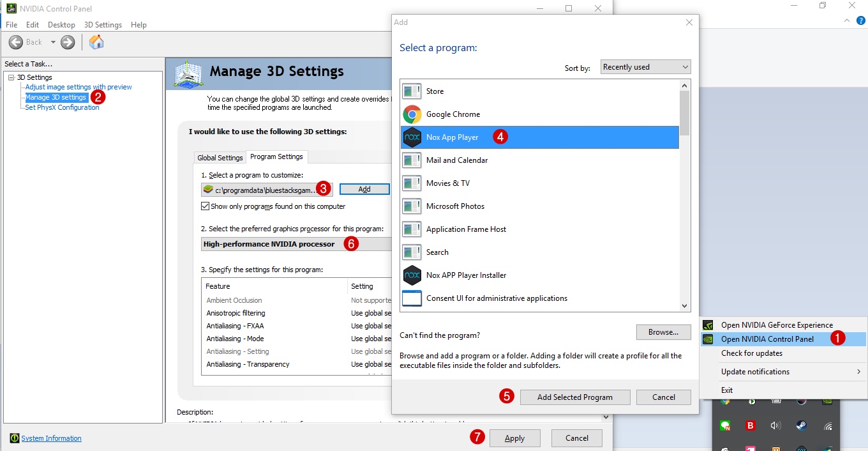
Task: Click the Add button next to program selector
Action: click(364, 189)
